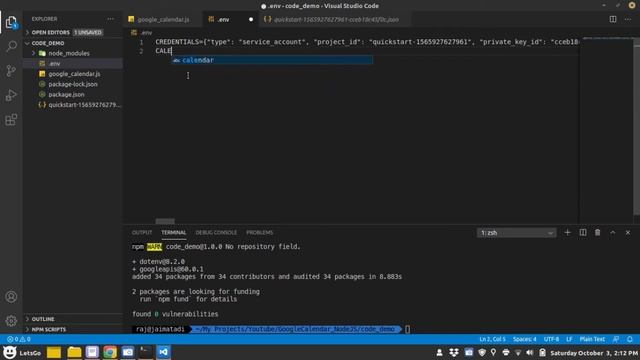Open the Accounts menu icon
640x360 pixels.
click(11, 297)
